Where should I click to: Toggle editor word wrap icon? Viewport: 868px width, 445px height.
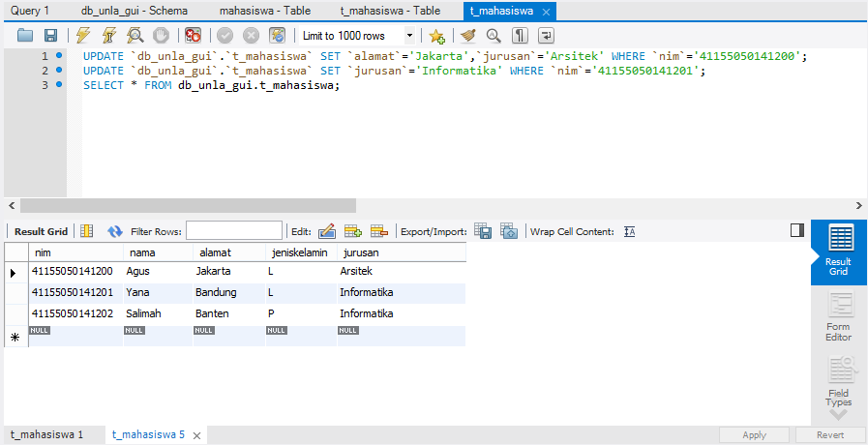coord(546,36)
